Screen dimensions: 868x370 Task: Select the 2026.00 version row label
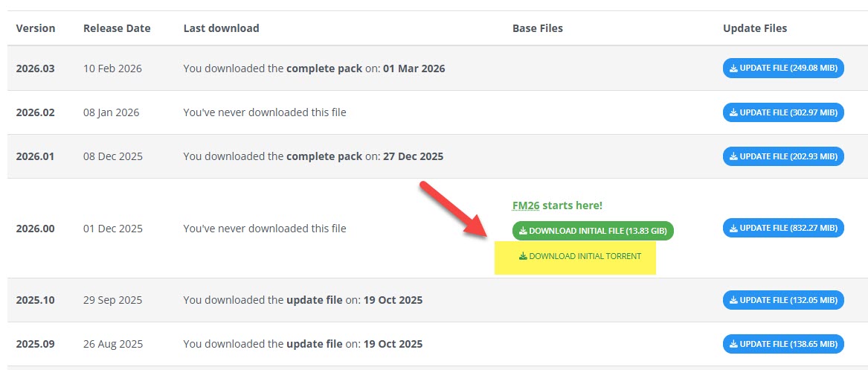click(x=36, y=229)
